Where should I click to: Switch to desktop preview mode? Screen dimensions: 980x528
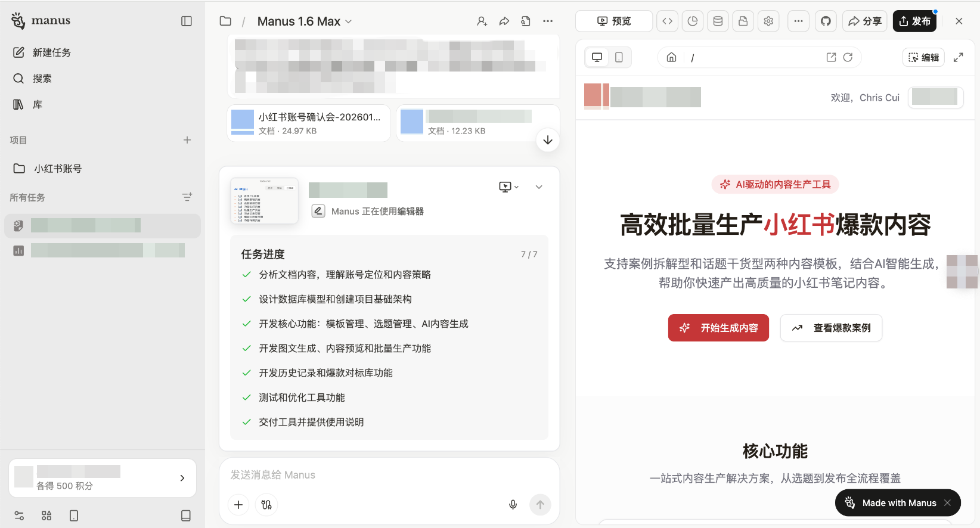point(597,57)
